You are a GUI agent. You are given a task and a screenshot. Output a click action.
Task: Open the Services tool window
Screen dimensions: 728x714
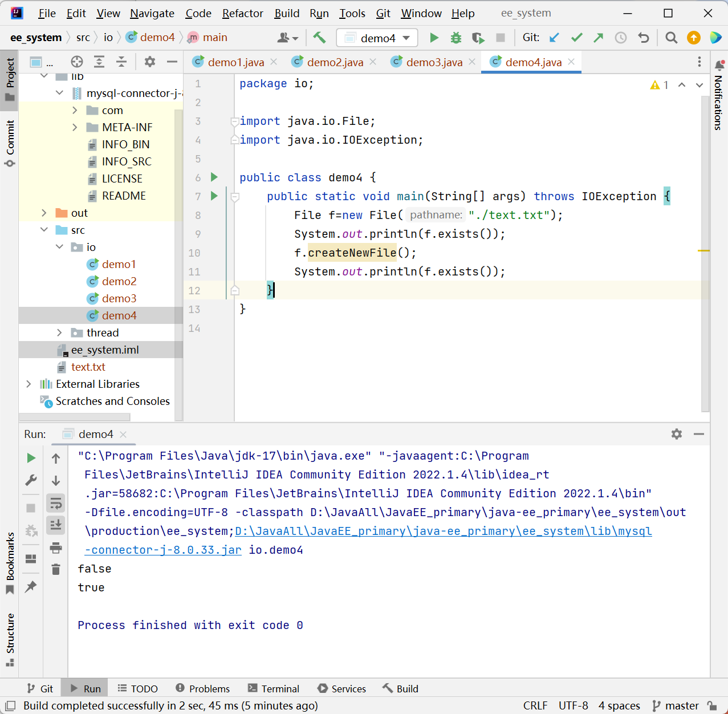(341, 688)
